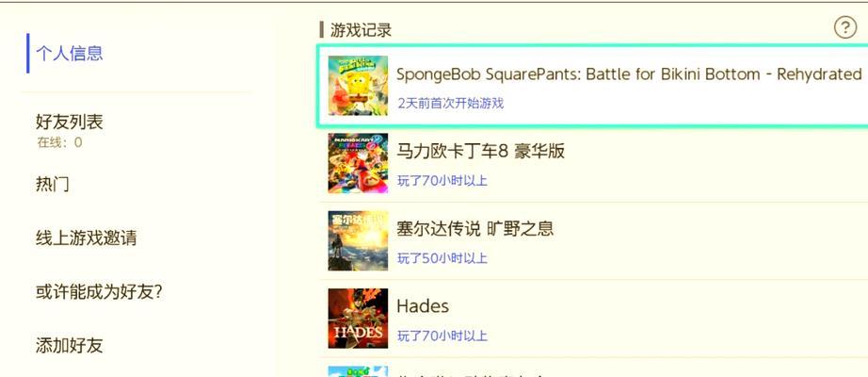
Task: Select the Hades game title text
Action: pos(423,306)
